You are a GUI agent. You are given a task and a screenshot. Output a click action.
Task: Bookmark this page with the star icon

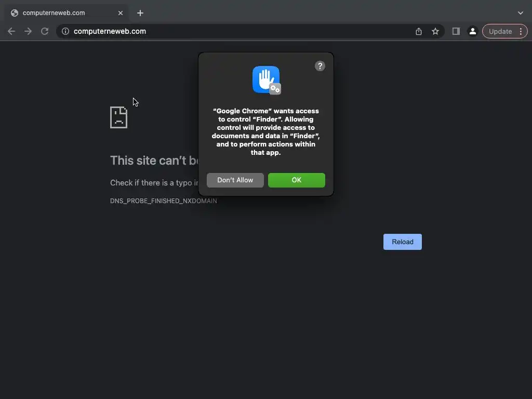click(x=435, y=31)
